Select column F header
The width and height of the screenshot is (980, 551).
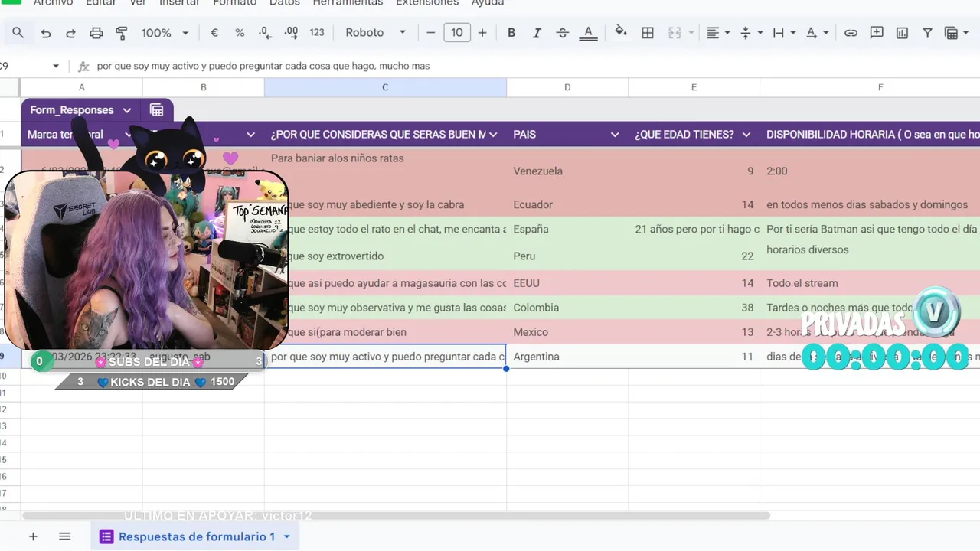coord(880,87)
